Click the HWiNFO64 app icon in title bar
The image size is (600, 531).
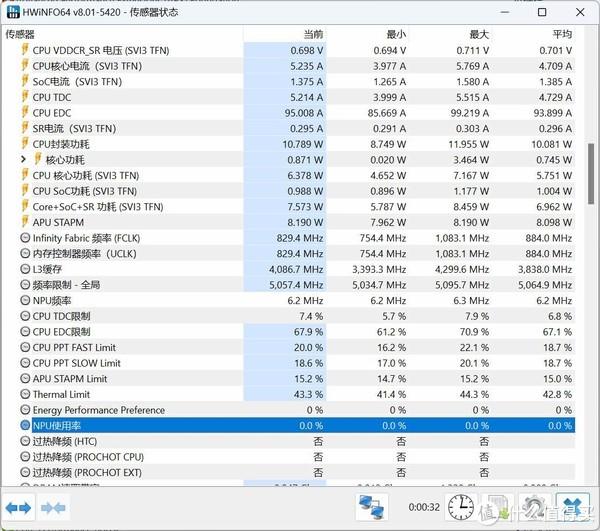13,12
